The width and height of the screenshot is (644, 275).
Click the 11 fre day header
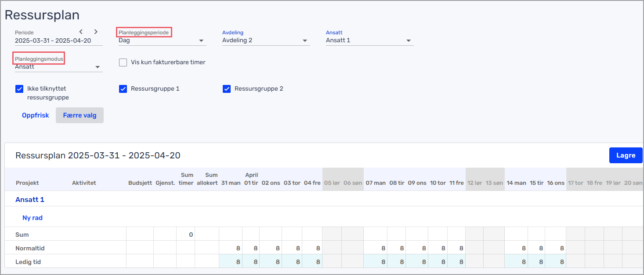point(456,183)
